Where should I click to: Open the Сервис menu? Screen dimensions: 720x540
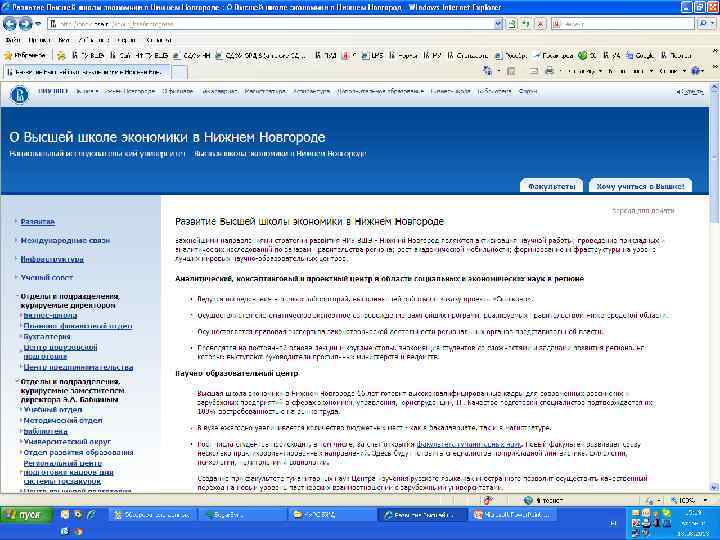coord(126,40)
